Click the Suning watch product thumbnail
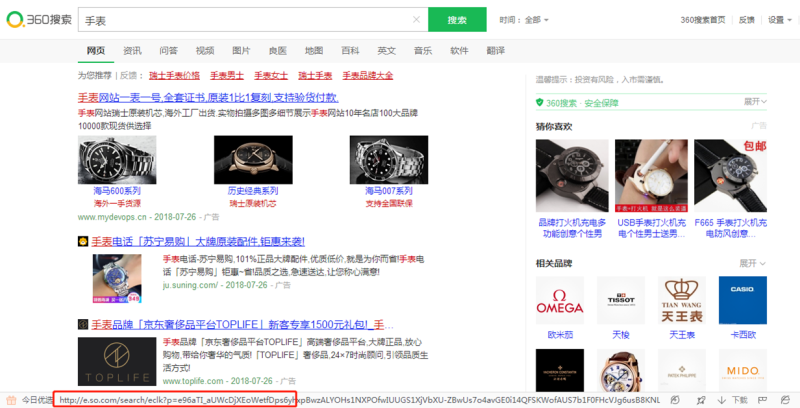This screenshot has width=800, height=408. 117,278
